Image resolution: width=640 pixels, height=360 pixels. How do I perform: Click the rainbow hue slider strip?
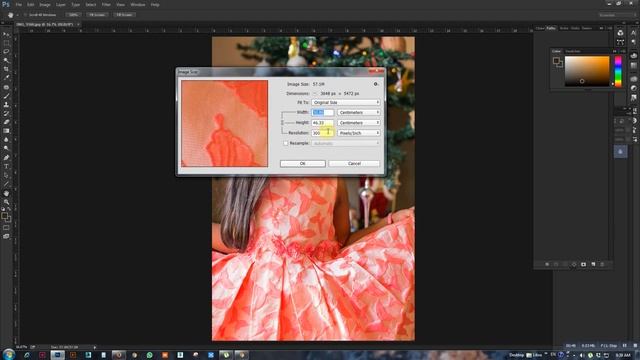(618, 71)
